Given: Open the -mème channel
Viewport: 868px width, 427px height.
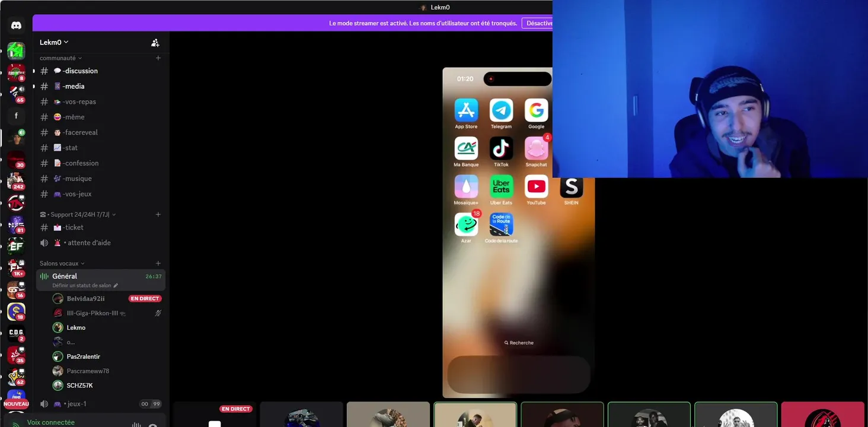Looking at the screenshot, I should [x=101, y=117].
